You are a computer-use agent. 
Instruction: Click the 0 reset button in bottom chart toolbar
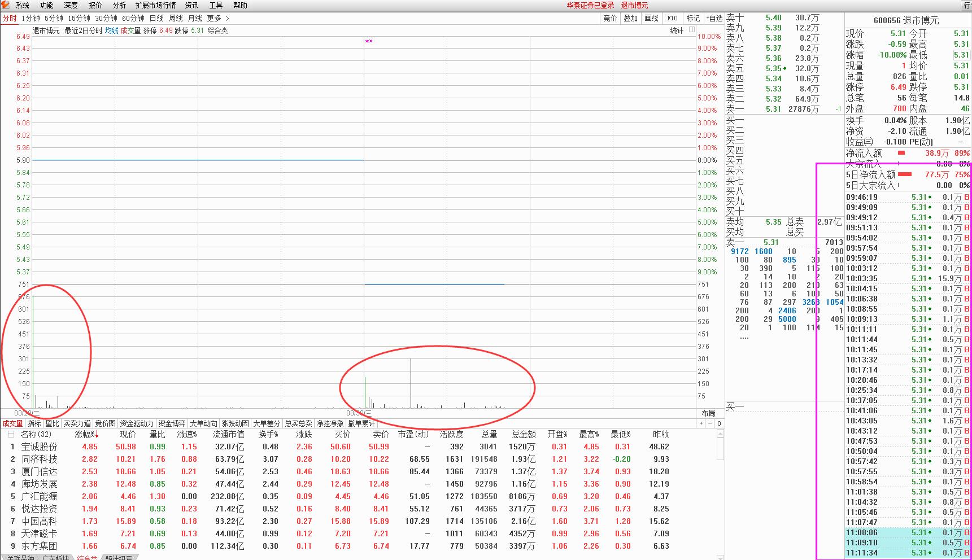pyautogui.click(x=719, y=423)
